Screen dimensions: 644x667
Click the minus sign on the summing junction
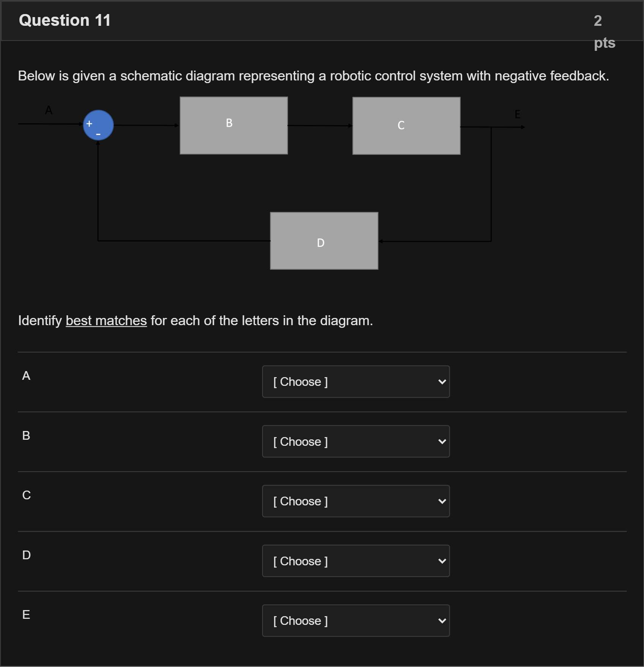98,134
